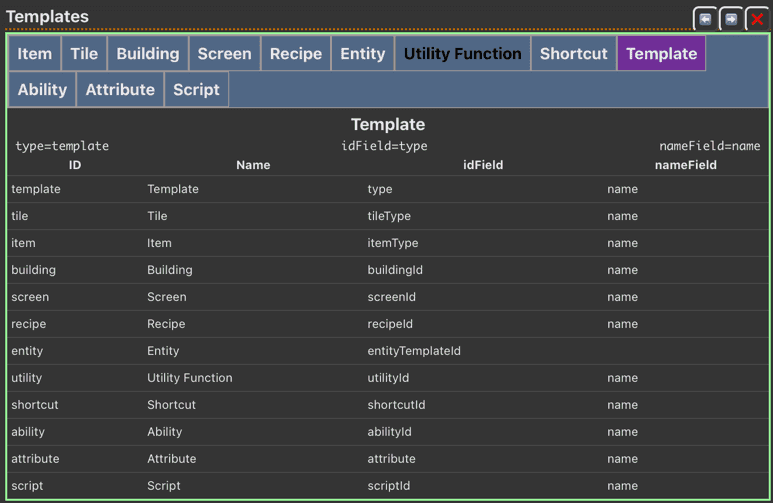Click the entityTemplateId cell
The width and height of the screenshot is (773, 503).
pos(414,351)
